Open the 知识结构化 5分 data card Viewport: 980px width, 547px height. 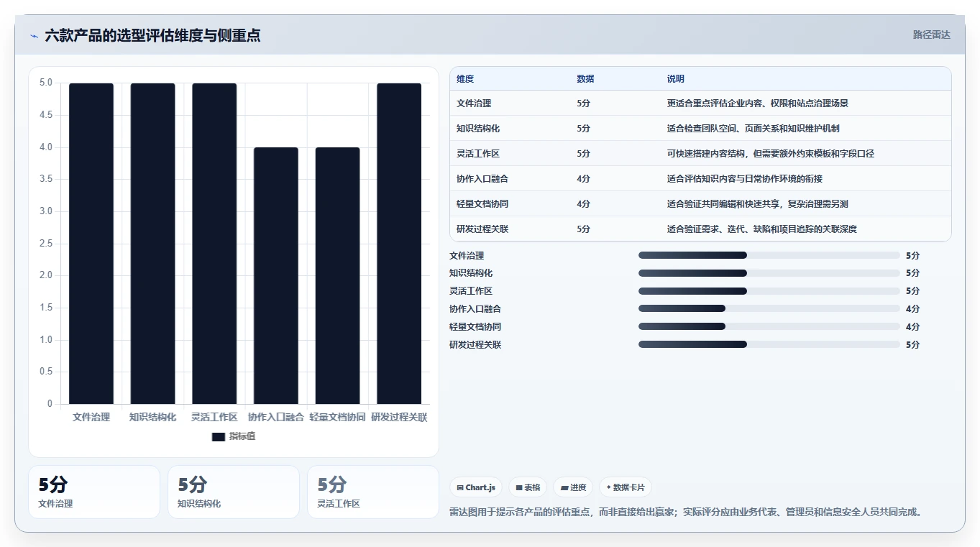pyautogui.click(x=234, y=492)
